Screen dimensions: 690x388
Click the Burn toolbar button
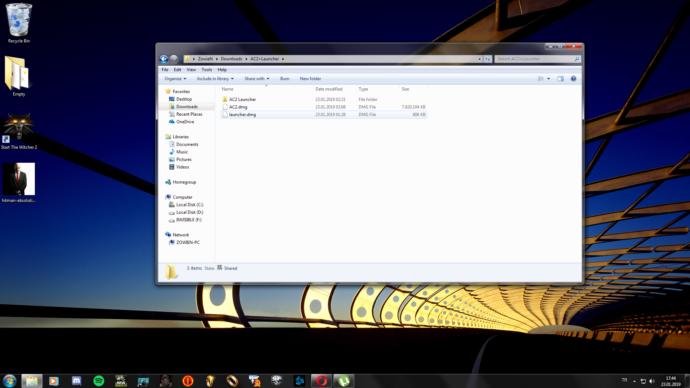pyautogui.click(x=285, y=79)
